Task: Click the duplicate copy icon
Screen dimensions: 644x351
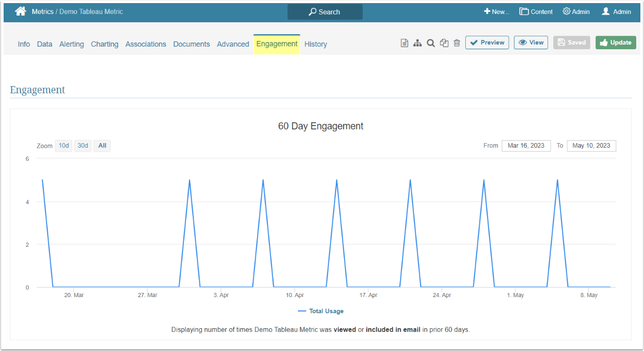Action: click(444, 43)
